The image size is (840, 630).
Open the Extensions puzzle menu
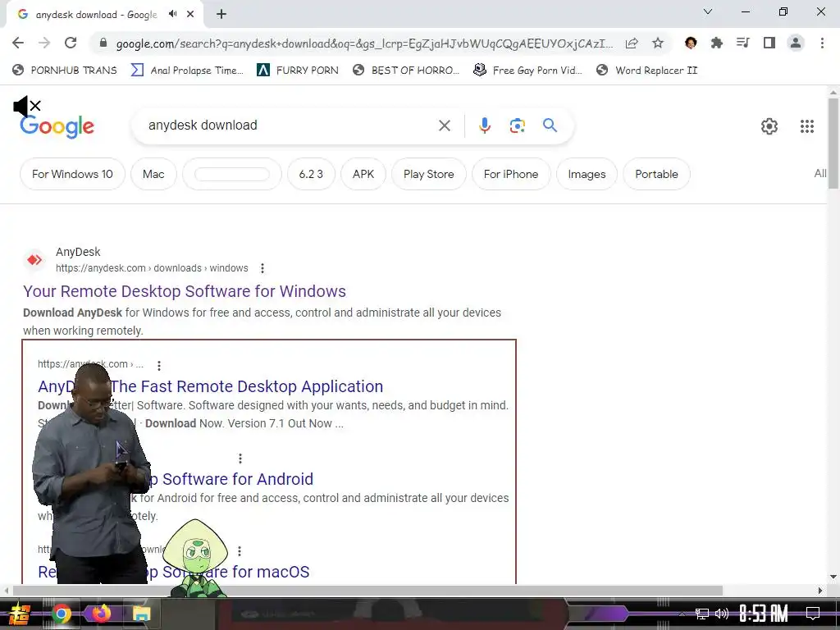point(717,43)
